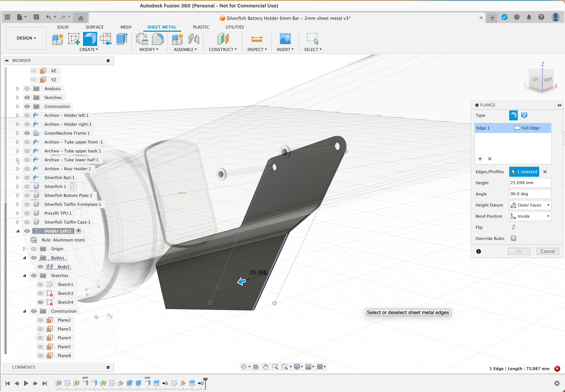Hide the Holder Left:1 component visibility
Viewport: 565px width, 392px height.
(27, 231)
